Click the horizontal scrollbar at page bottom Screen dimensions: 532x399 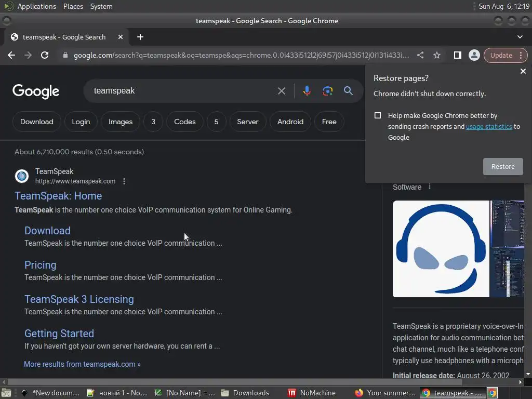click(x=234, y=382)
